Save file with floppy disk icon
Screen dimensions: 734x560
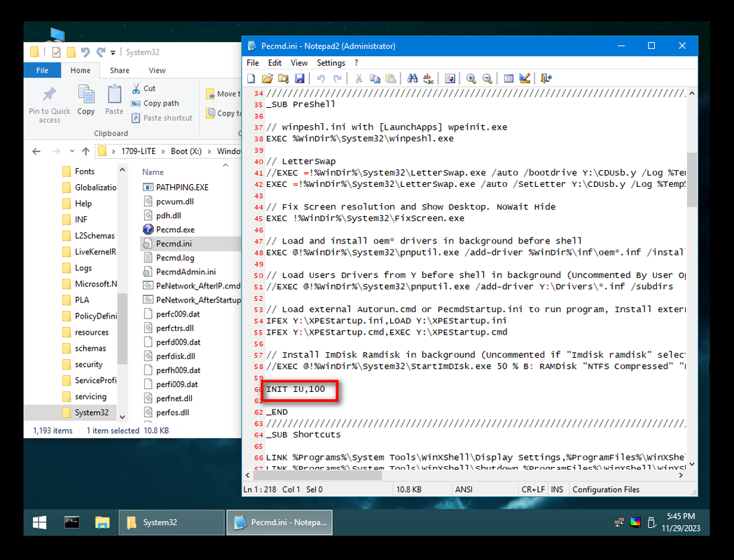[300, 78]
